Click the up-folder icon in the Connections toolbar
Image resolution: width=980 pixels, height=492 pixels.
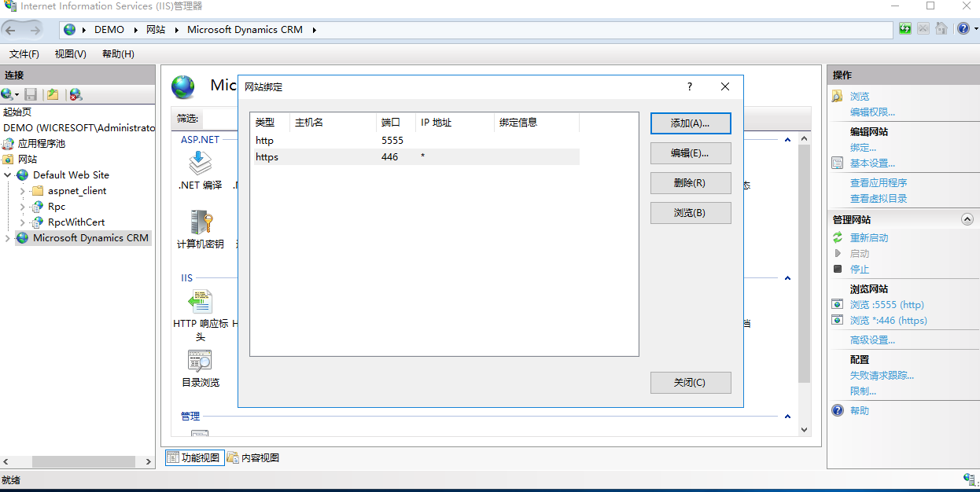[53, 94]
